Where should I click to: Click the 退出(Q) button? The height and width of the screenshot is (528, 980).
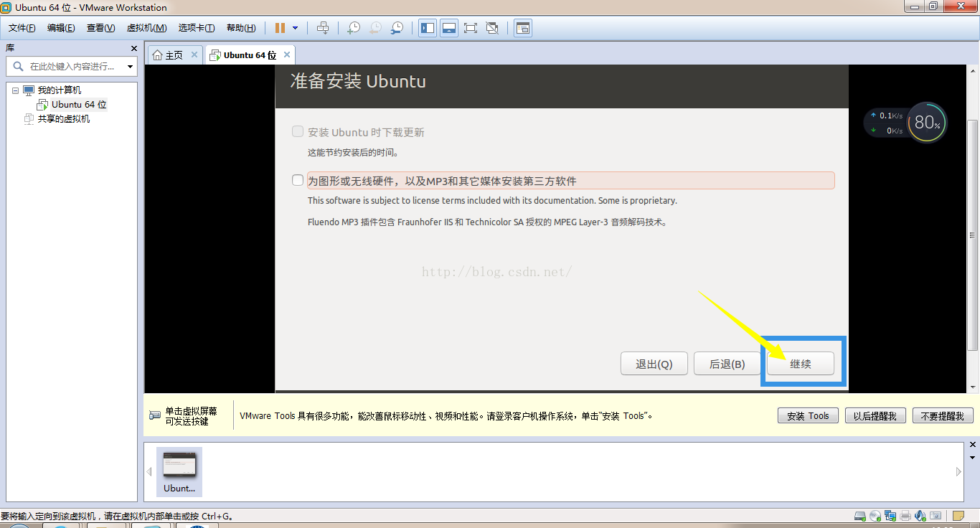[654, 364]
